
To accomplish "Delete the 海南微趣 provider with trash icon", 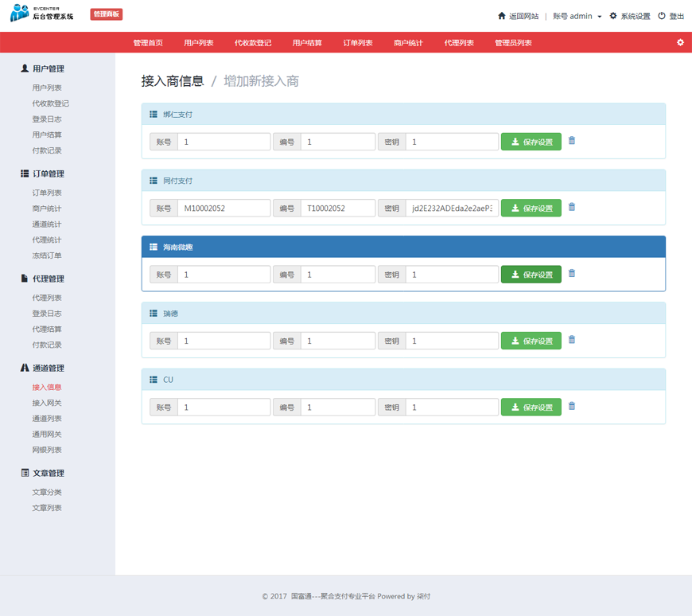I will click(572, 273).
